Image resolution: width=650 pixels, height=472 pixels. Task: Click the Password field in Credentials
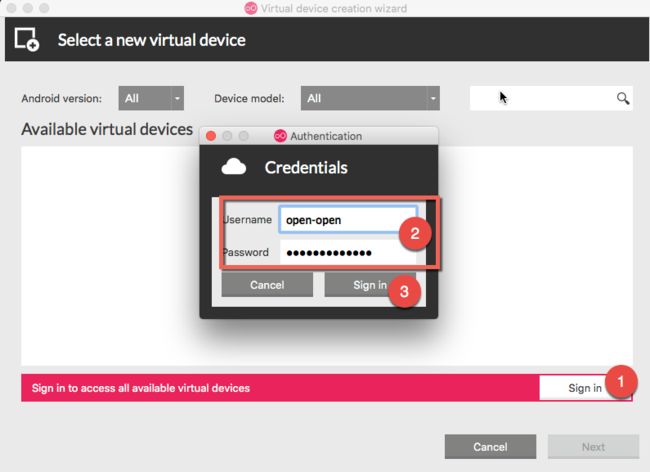(x=348, y=252)
